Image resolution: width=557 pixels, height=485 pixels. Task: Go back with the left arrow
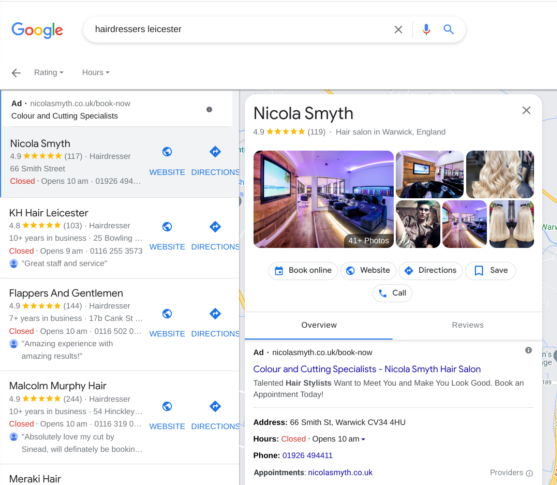16,73
